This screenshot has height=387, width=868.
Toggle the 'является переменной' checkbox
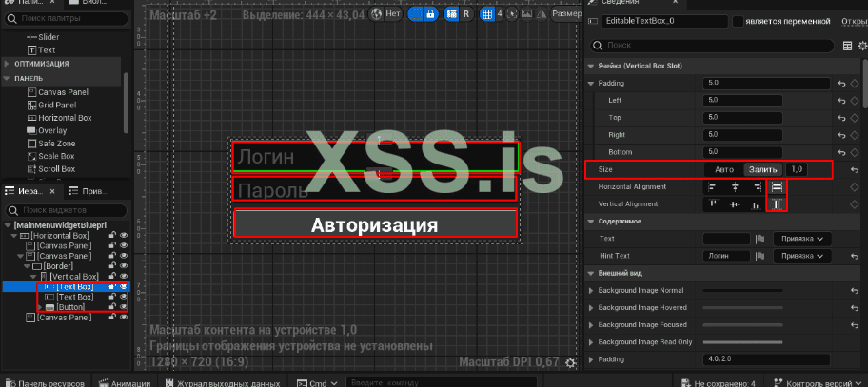pyautogui.click(x=738, y=22)
